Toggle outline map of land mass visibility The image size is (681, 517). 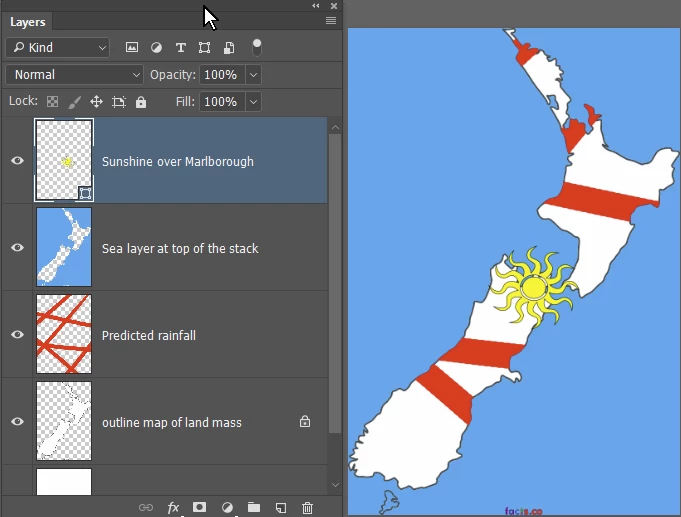[17, 421]
